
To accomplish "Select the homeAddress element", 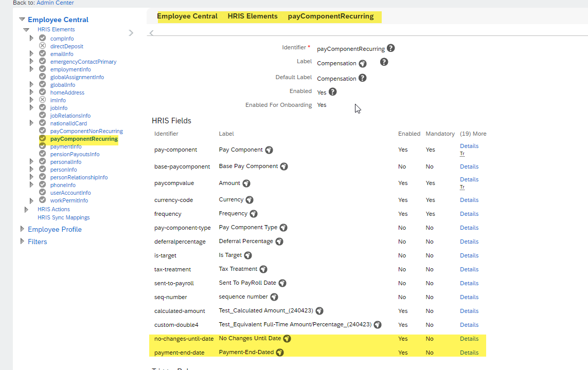I will (x=67, y=92).
